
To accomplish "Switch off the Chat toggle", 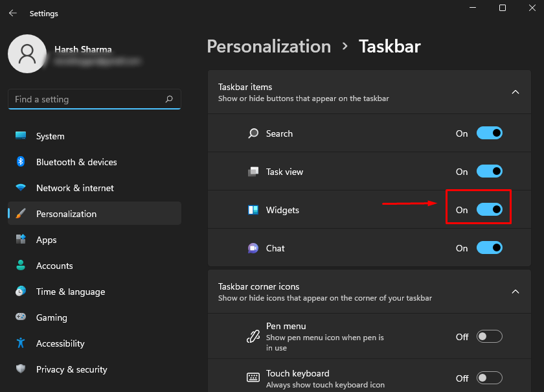I will click(489, 248).
